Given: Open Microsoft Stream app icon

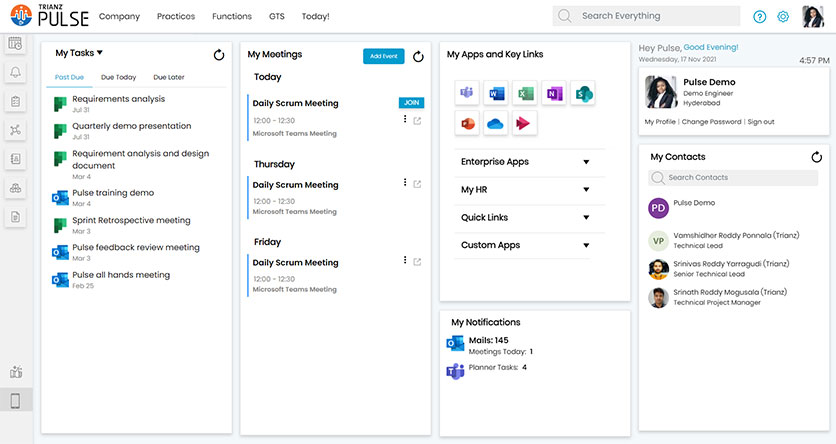Looking at the screenshot, I should [x=525, y=124].
